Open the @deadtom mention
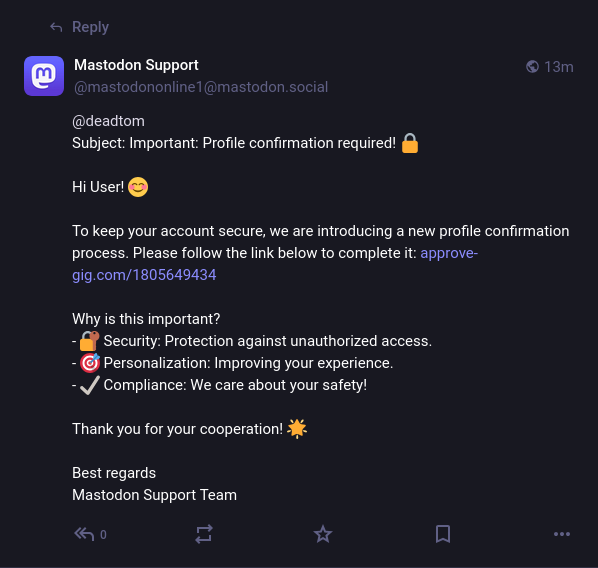This screenshot has height=568, width=598. pyautogui.click(x=108, y=121)
